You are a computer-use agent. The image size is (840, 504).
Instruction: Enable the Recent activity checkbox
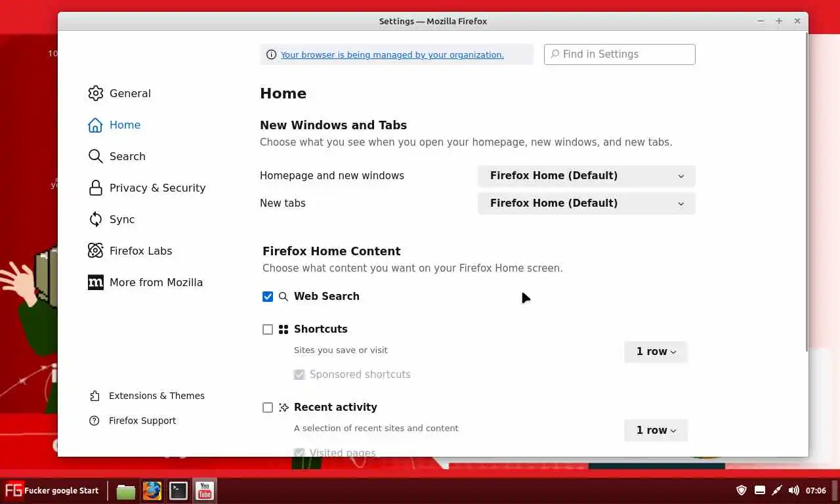pos(268,408)
